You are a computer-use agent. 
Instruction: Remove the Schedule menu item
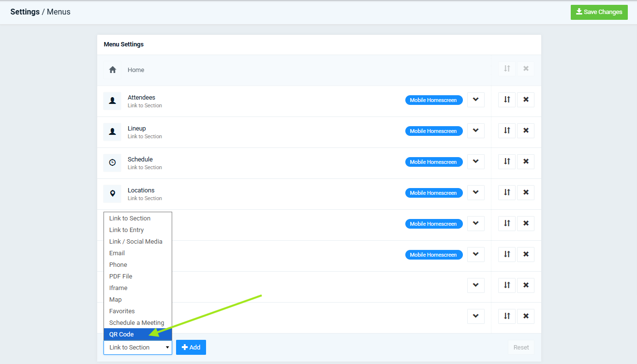pos(526,161)
